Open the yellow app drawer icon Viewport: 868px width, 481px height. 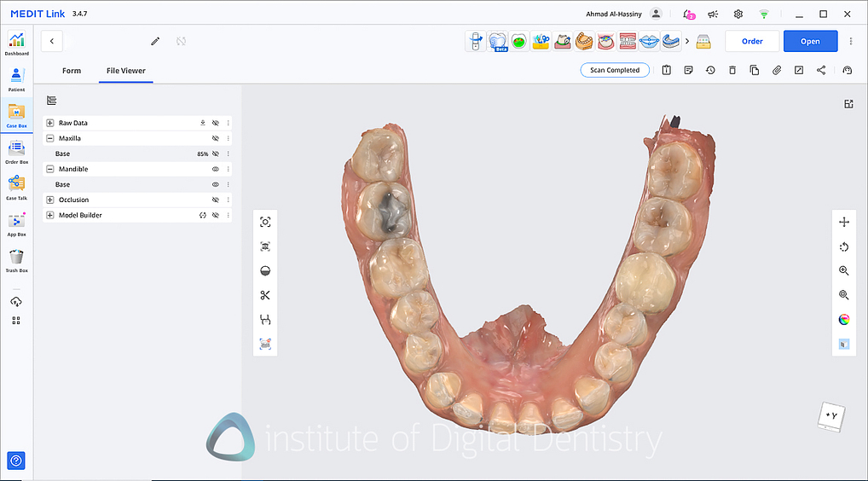[703, 42]
